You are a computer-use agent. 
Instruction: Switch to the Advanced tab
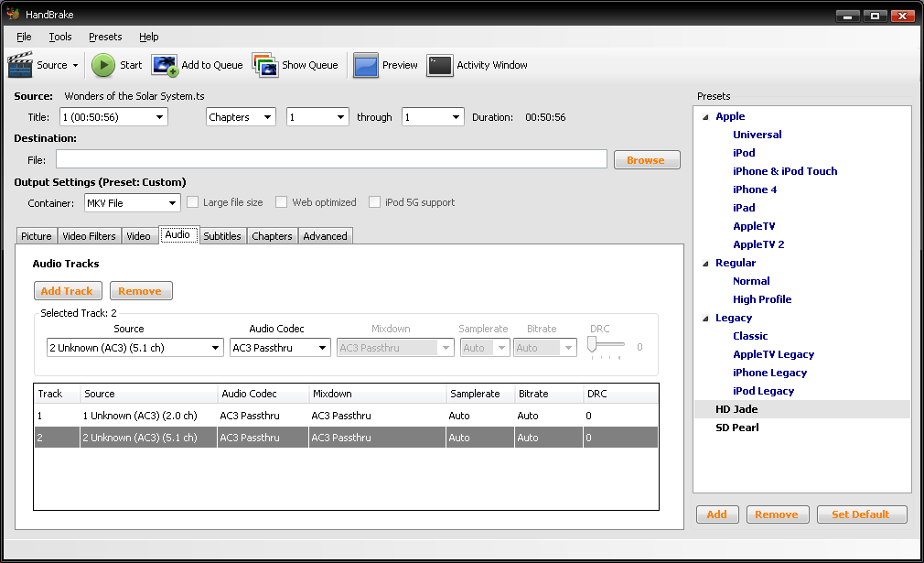coord(326,236)
